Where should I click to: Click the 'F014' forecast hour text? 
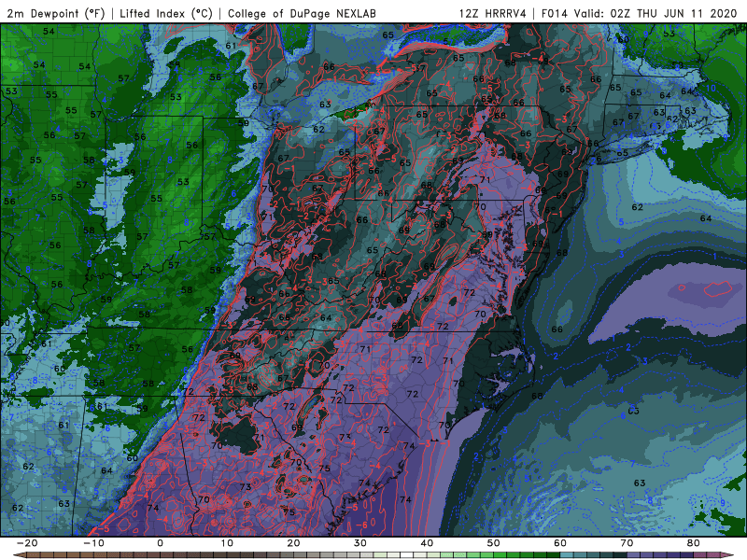(554, 13)
